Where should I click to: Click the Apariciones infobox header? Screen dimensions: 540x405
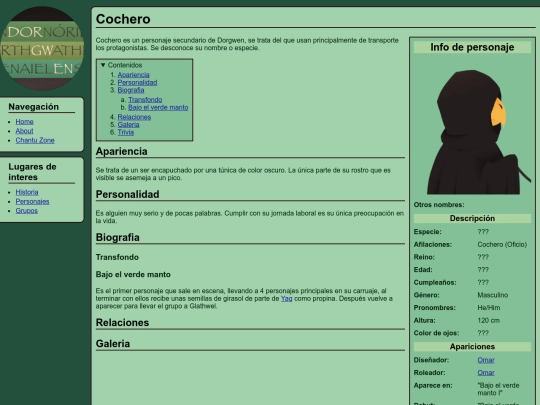click(472, 346)
